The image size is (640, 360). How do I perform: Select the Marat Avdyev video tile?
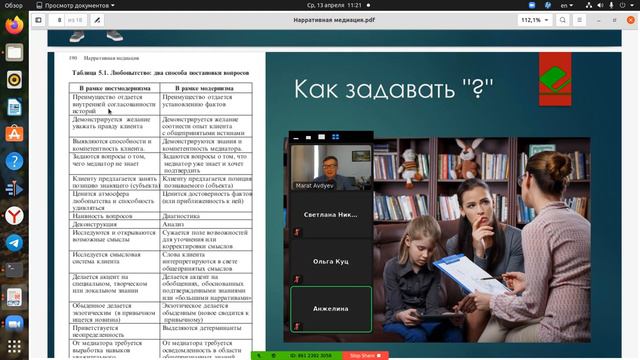(331, 168)
